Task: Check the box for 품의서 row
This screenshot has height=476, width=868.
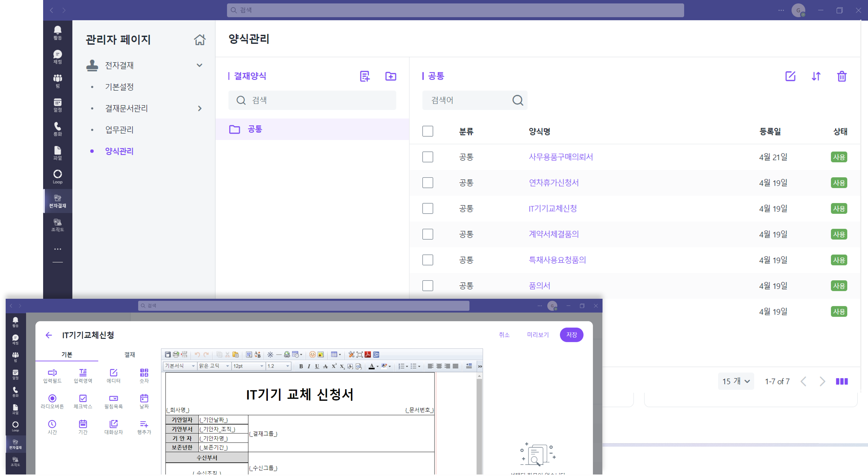Action: pyautogui.click(x=428, y=286)
